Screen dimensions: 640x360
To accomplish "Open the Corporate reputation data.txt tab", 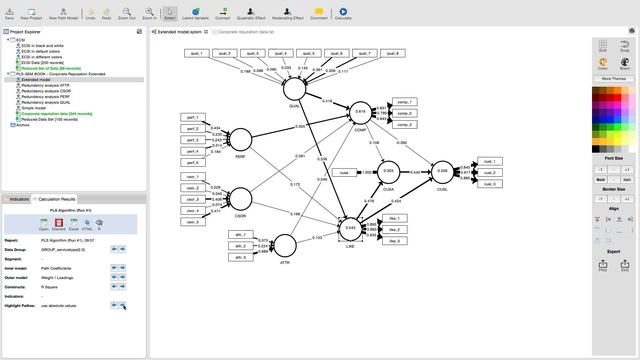I will click(x=244, y=31).
